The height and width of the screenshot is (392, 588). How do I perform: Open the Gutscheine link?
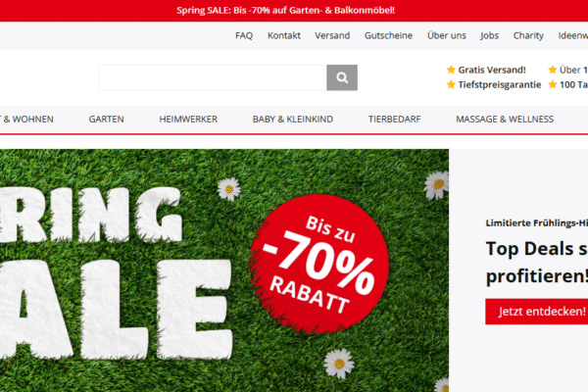388,35
